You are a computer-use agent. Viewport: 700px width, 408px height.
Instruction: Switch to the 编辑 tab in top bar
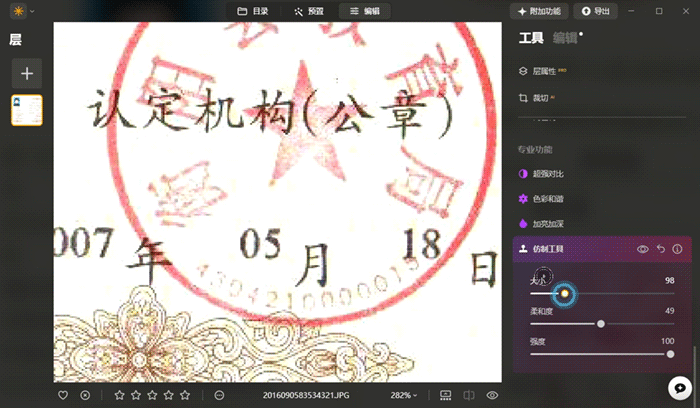(x=365, y=11)
